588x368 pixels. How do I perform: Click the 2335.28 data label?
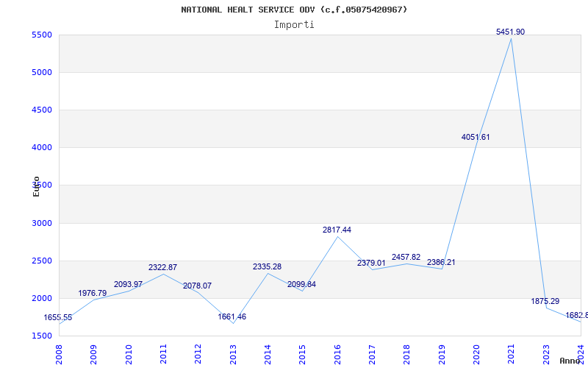(267, 266)
